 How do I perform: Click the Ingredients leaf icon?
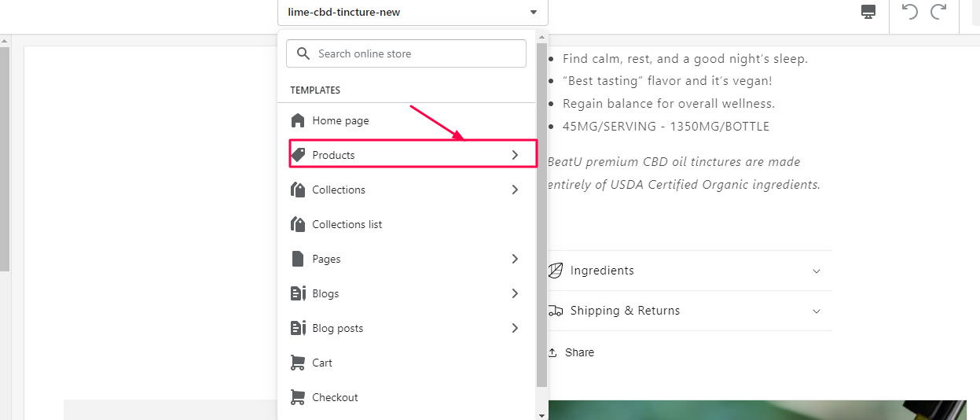[555, 271]
